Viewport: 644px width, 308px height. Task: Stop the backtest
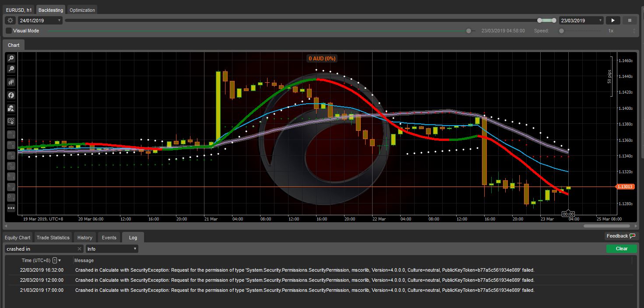click(630, 20)
